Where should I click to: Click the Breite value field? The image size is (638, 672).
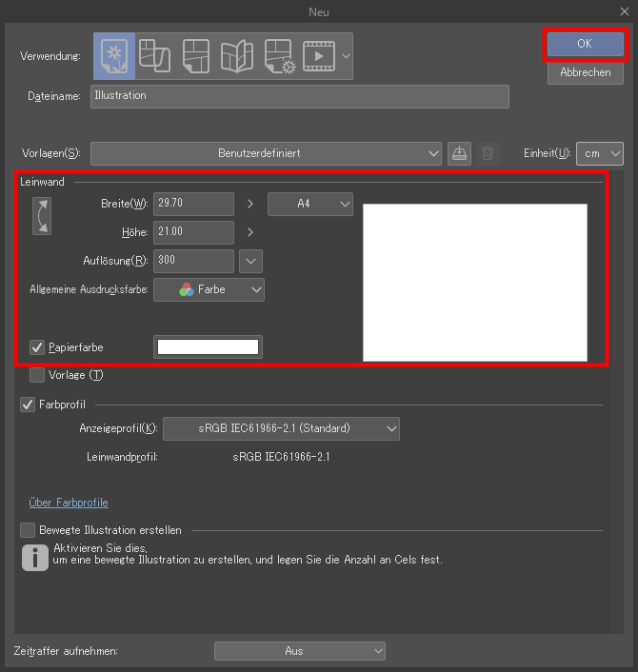coord(194,204)
